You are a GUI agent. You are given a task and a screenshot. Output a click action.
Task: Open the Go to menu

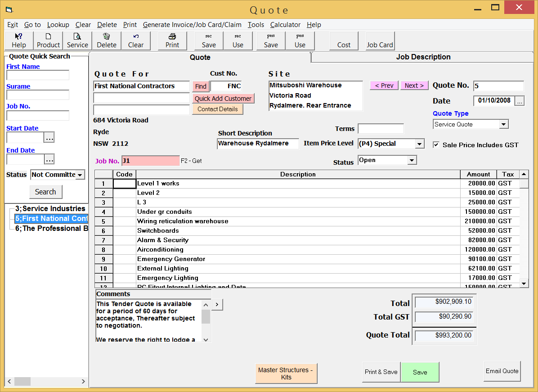pyautogui.click(x=32, y=25)
